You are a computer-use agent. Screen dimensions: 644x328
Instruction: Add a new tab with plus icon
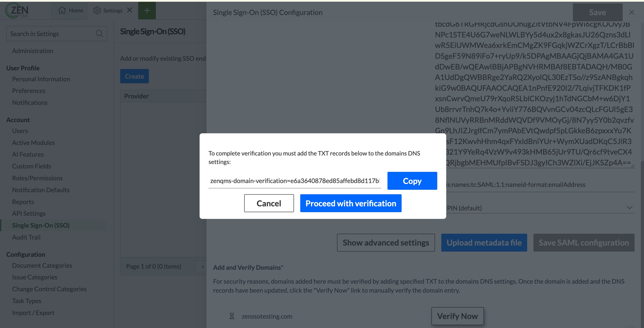coord(147,11)
